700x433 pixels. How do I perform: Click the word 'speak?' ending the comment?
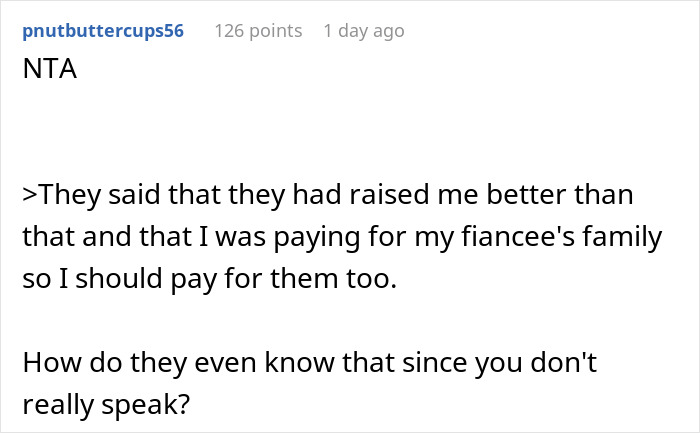pos(134,406)
